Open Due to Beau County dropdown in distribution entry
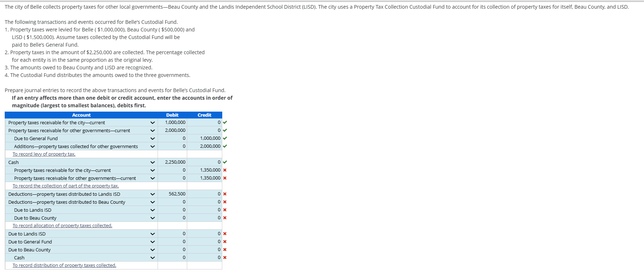The image size is (644, 272). [x=153, y=250]
